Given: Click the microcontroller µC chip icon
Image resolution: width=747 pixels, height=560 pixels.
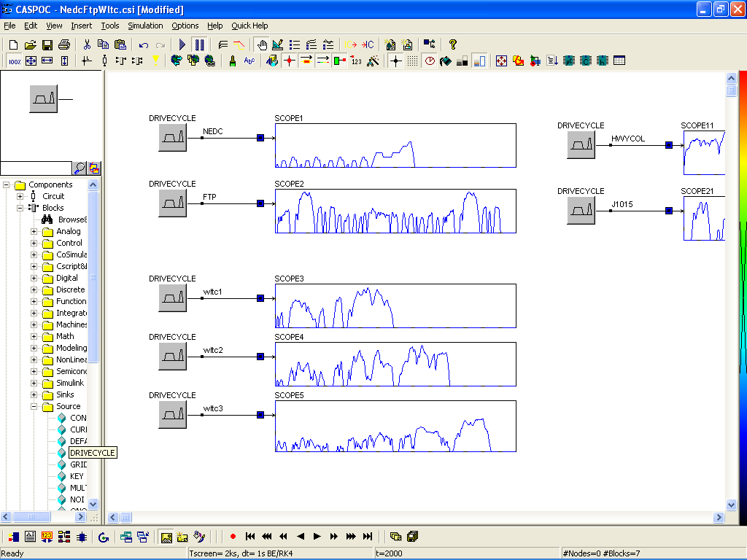Looking at the screenshot, I should 569,61.
